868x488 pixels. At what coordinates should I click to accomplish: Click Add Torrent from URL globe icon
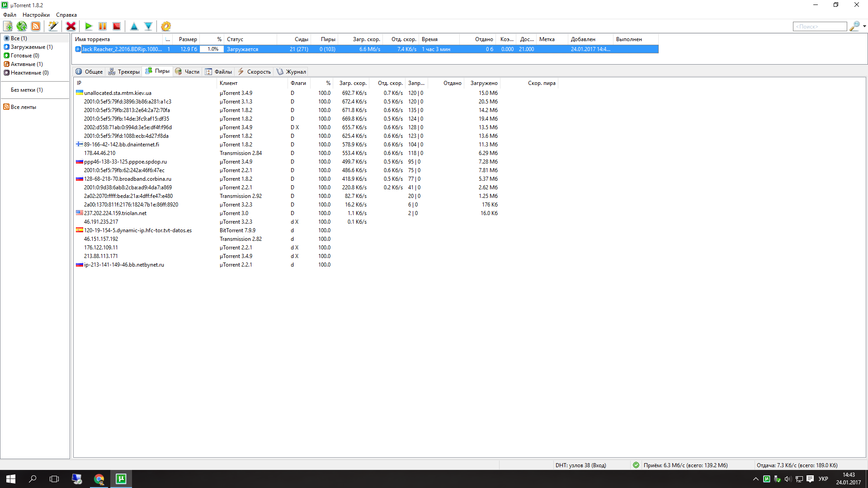[22, 26]
